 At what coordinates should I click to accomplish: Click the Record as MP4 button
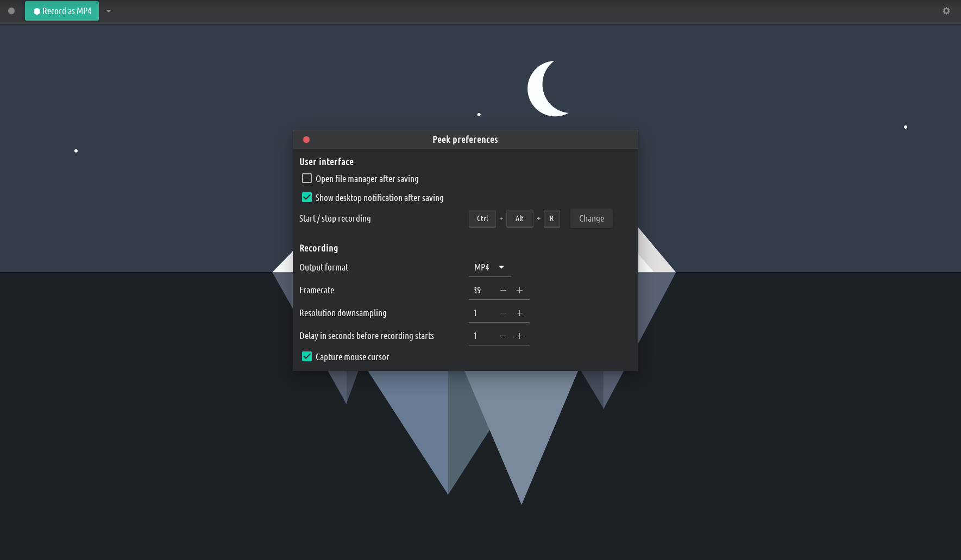coord(62,11)
